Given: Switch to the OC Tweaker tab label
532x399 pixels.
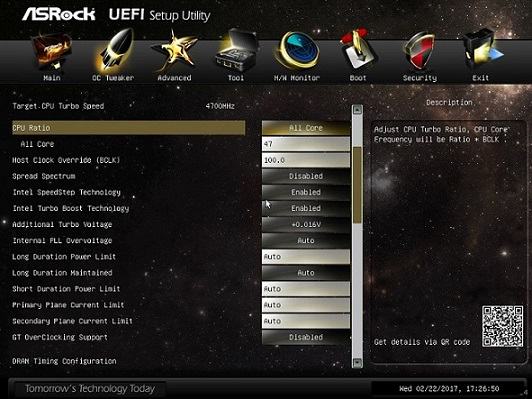Looking at the screenshot, I should (113, 78).
